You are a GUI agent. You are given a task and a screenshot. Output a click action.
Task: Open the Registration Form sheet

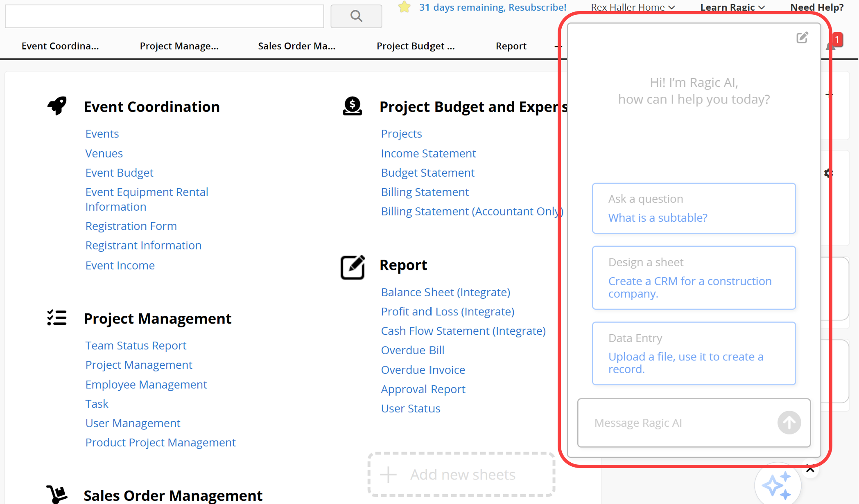(131, 226)
